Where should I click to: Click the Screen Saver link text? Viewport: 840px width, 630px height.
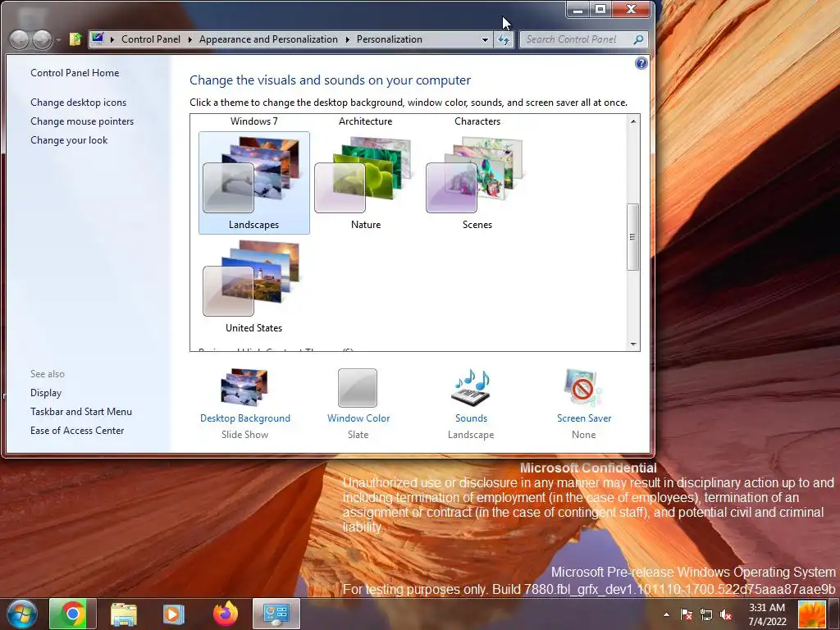(x=584, y=418)
